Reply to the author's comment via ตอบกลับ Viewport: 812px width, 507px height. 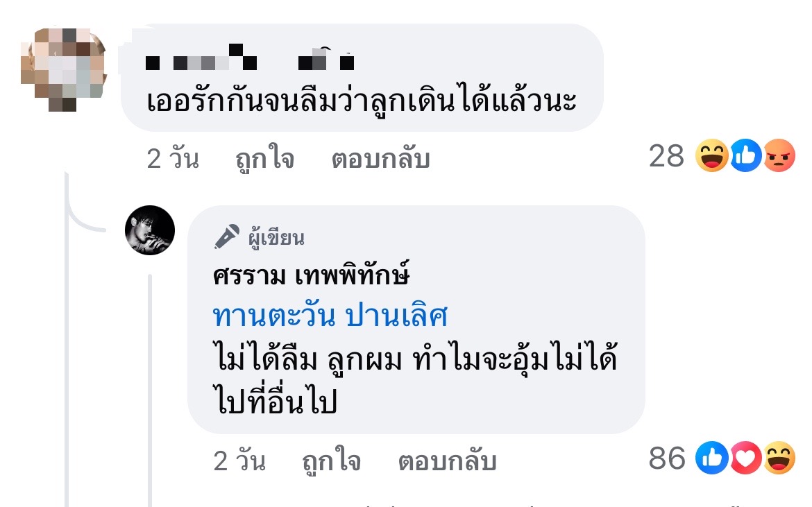(x=448, y=461)
